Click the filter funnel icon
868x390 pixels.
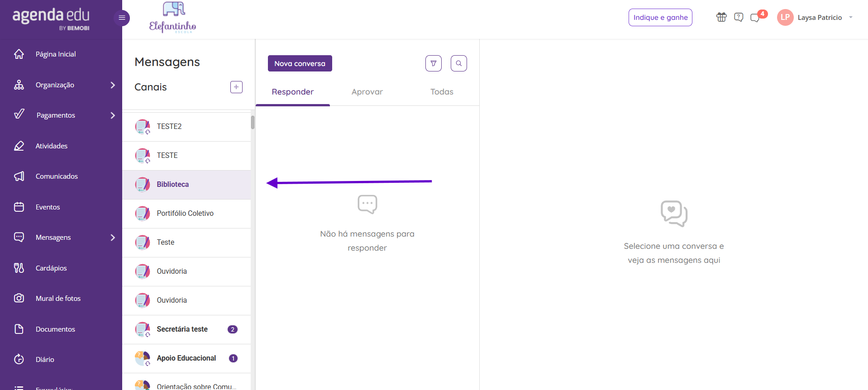click(x=434, y=63)
